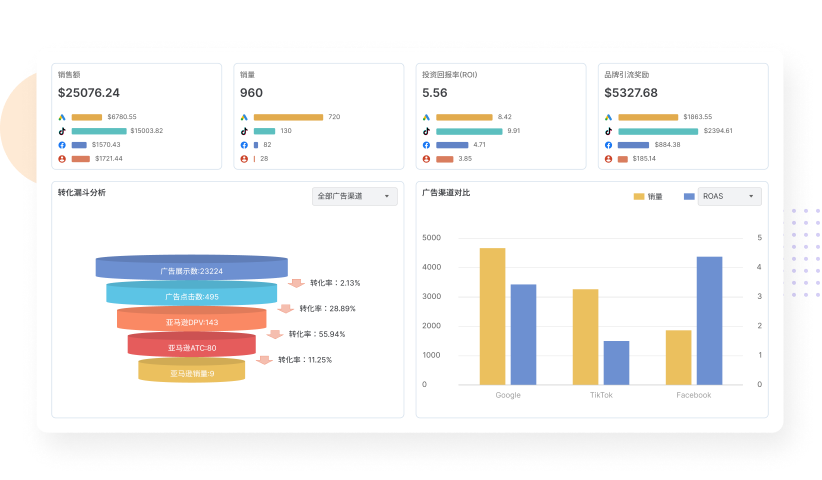Click red user icon in 销量 card
This screenshot has height=480, width=822.
tap(244, 159)
